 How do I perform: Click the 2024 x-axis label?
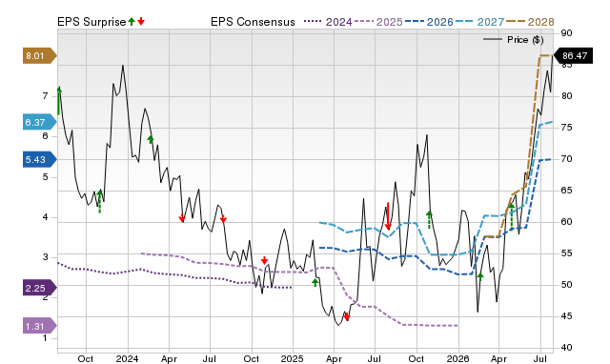pos(127,358)
